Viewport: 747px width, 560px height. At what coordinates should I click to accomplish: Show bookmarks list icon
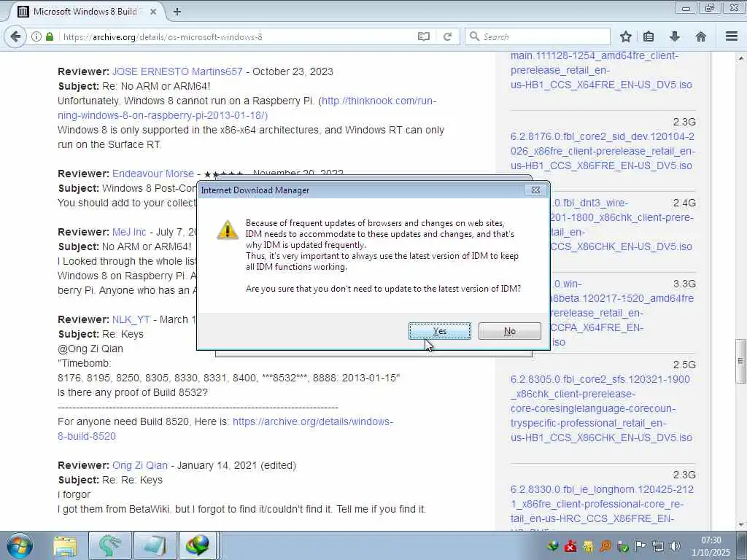pos(649,36)
